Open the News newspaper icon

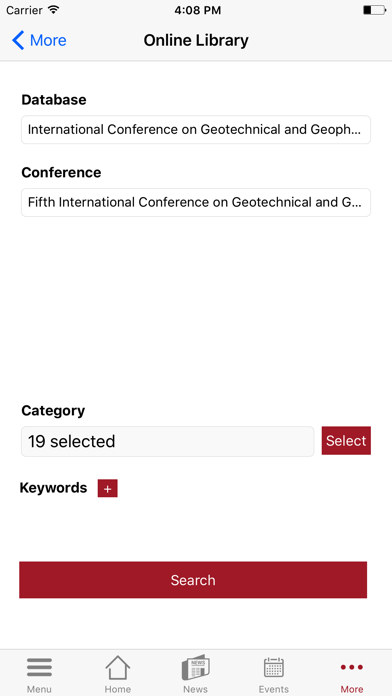[195, 667]
